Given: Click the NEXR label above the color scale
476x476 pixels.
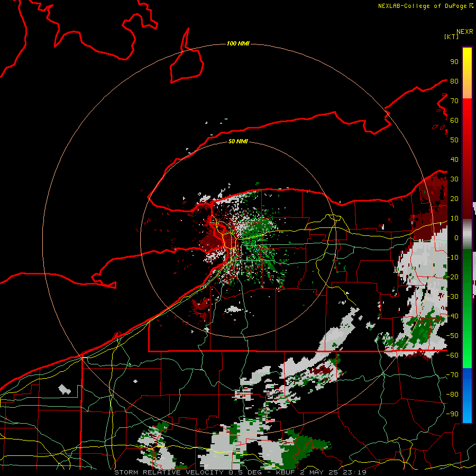Looking at the screenshot, I should click(465, 32).
